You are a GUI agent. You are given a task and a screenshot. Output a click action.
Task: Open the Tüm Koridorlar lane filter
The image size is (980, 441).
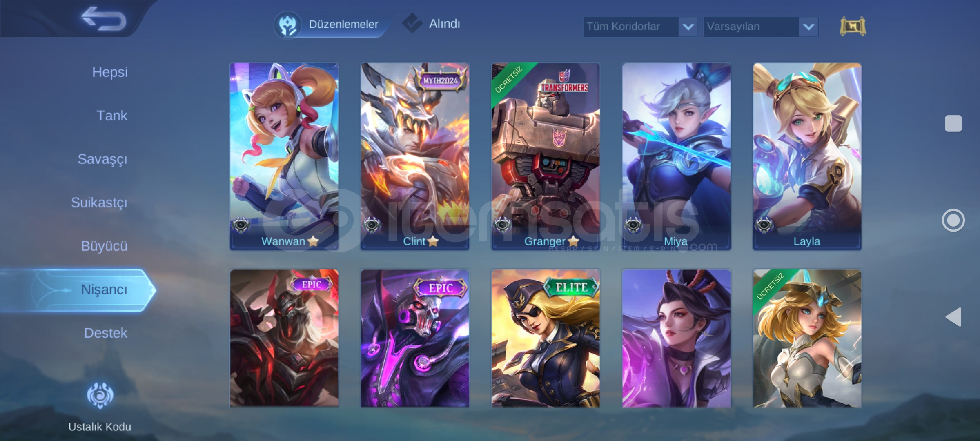point(640,27)
